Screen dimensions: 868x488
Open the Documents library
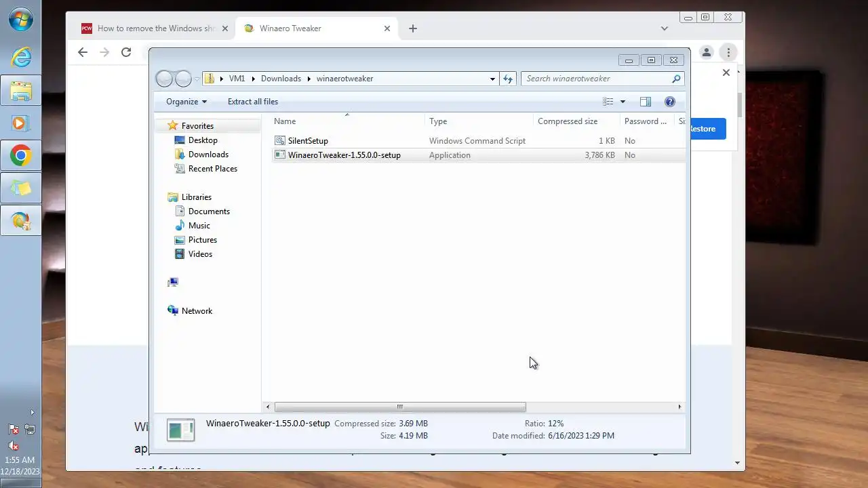pos(209,211)
